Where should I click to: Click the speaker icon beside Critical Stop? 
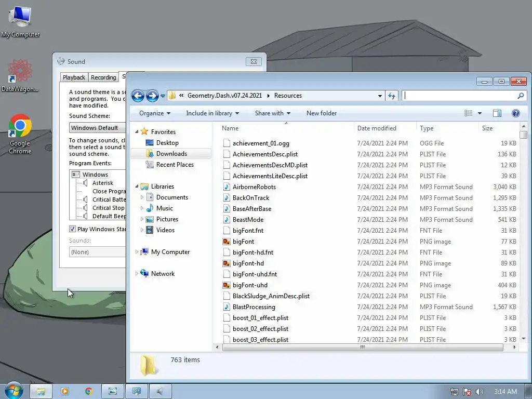(86, 208)
